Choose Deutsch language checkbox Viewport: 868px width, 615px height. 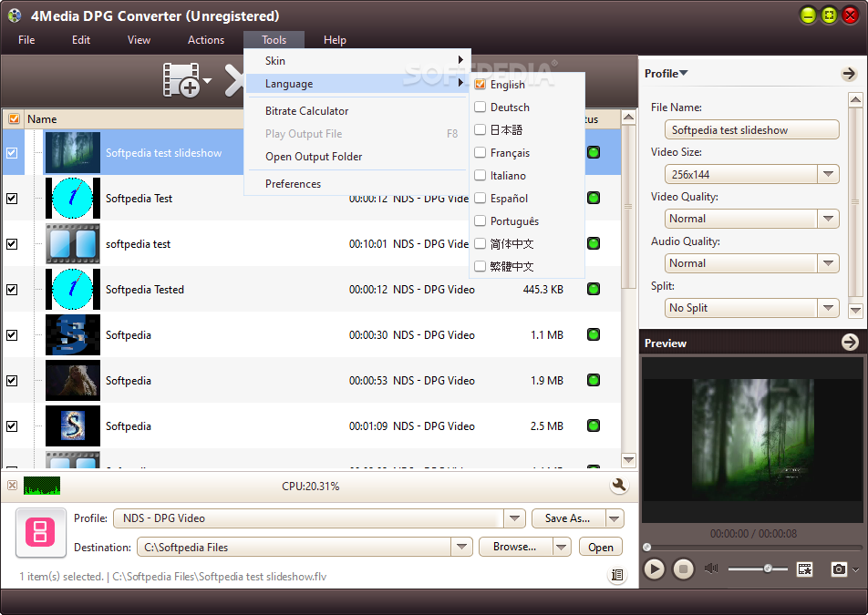point(480,107)
